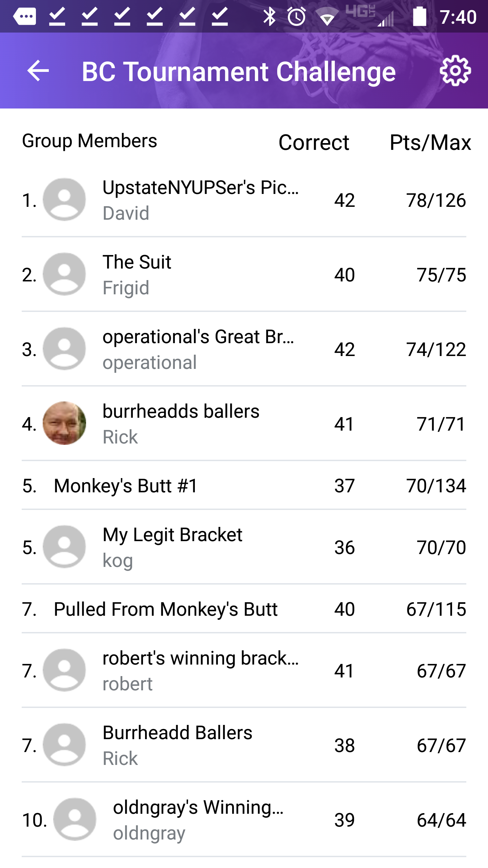488x868 pixels.
Task: Select Pulled From Monkey's Butt row
Action: tap(244, 609)
